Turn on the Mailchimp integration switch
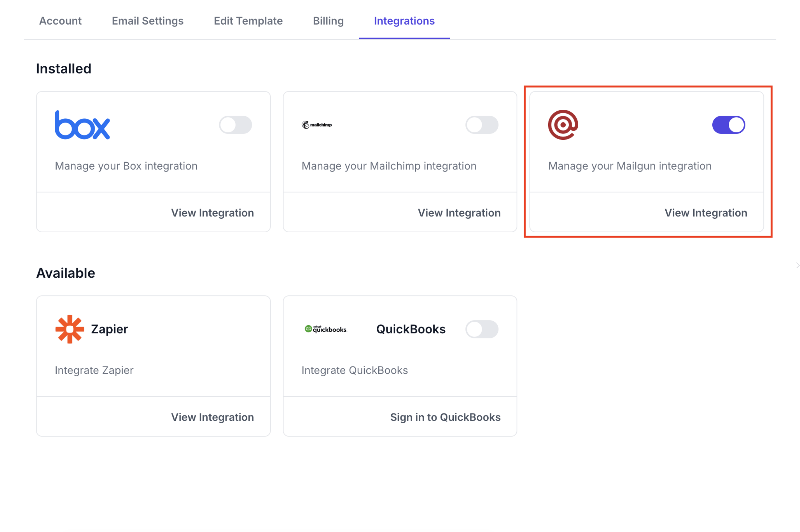Viewport: 800px width, 532px height. [x=482, y=125]
